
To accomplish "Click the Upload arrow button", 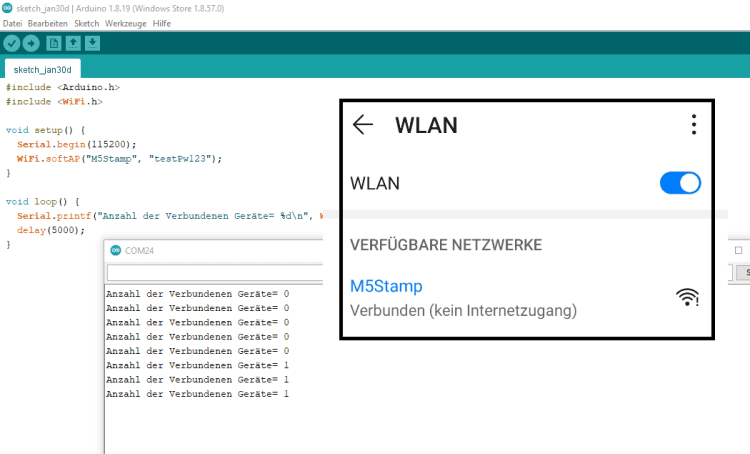I will click(x=31, y=43).
